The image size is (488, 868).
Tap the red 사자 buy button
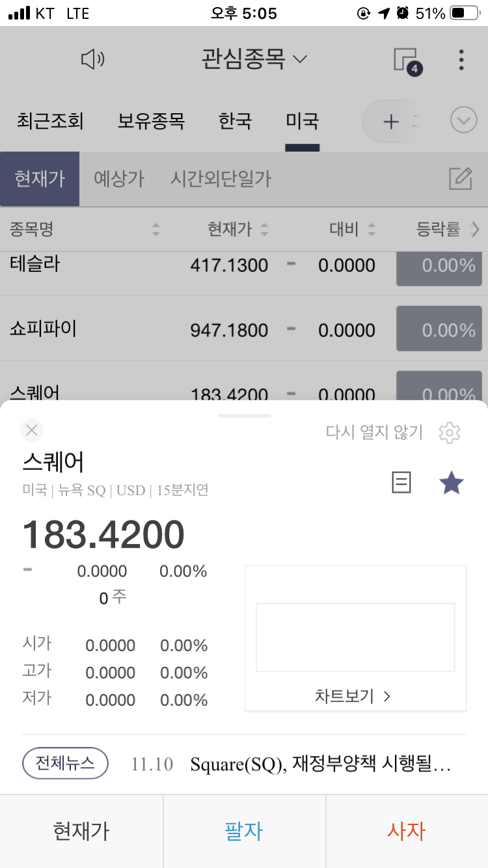(407, 831)
